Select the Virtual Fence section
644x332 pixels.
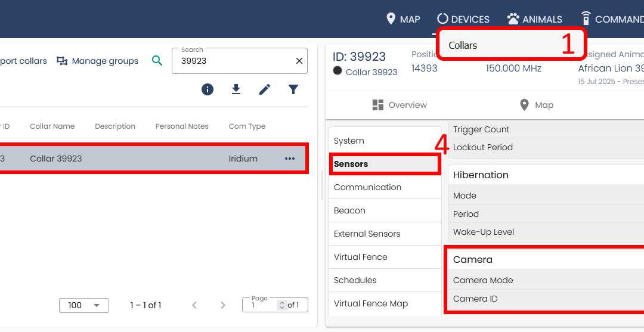pos(361,257)
